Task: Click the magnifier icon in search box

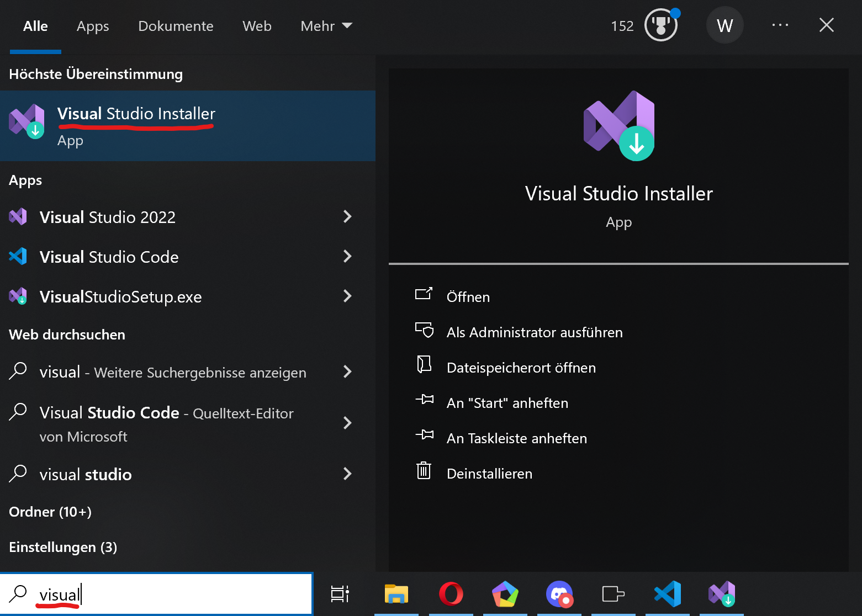Action: pos(18,594)
